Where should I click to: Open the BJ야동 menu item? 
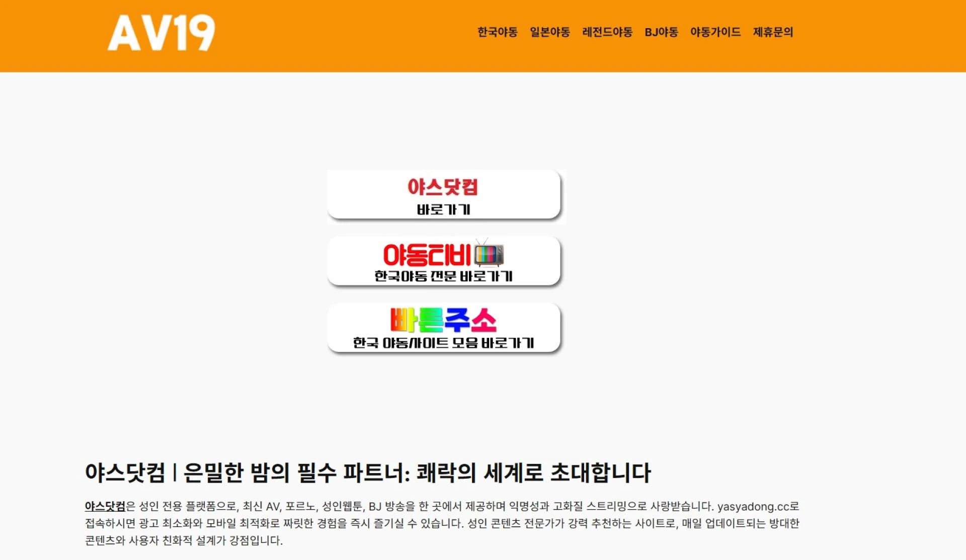pyautogui.click(x=661, y=32)
